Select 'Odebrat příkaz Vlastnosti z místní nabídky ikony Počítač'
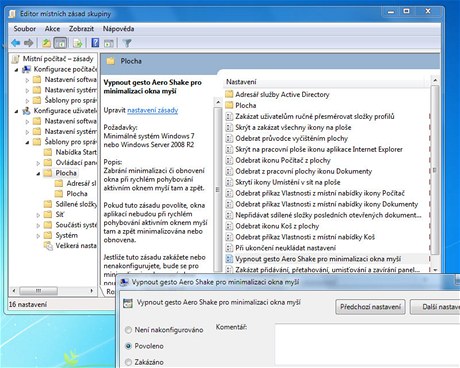Viewport: 460px width, 368px height. (x=320, y=193)
